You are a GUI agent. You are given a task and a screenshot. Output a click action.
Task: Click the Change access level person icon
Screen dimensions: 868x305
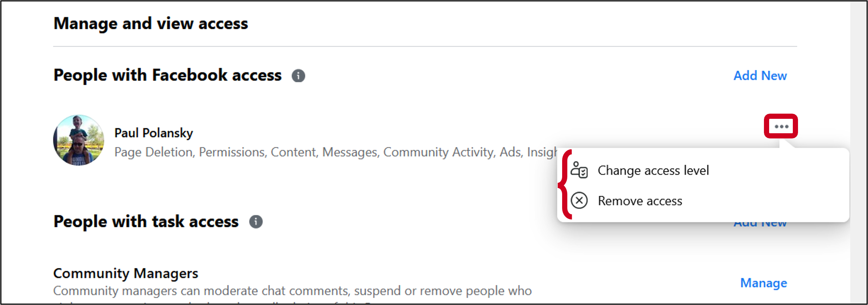(x=579, y=170)
